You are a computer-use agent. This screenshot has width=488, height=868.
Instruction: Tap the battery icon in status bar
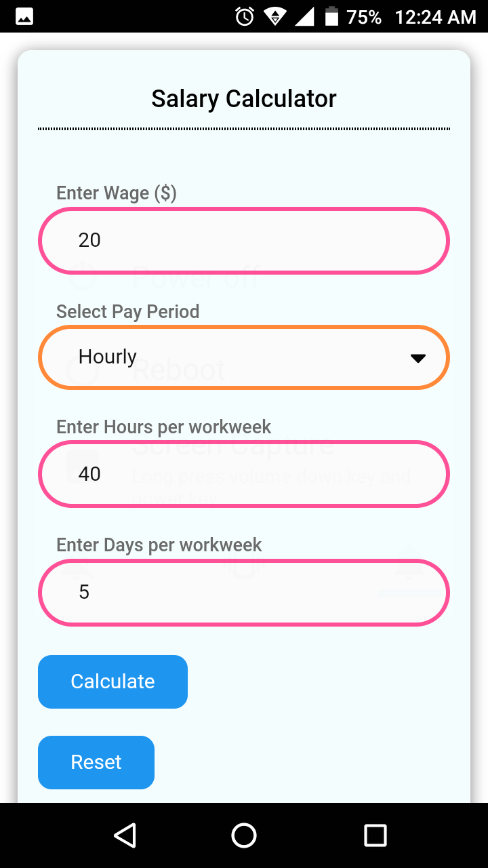click(331, 16)
